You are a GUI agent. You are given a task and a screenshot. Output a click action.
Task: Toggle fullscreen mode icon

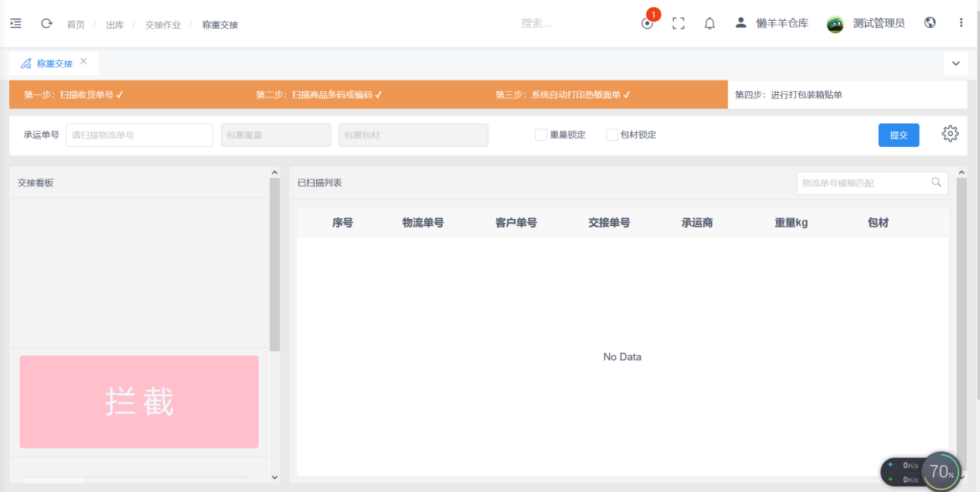point(679,23)
